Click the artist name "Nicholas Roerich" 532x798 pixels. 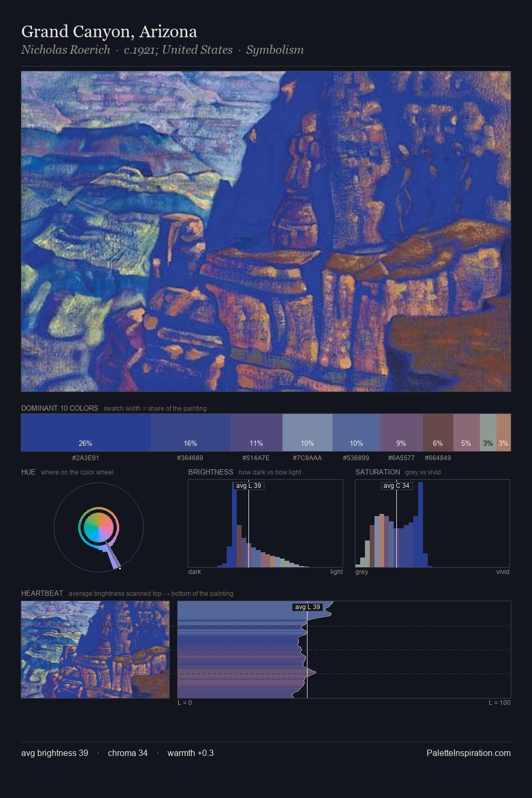[x=65, y=49]
